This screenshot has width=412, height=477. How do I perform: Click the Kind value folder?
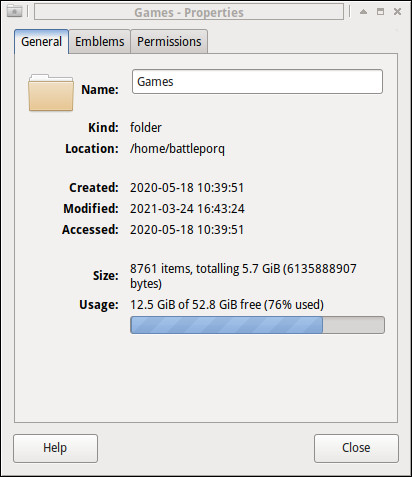[x=146, y=128]
